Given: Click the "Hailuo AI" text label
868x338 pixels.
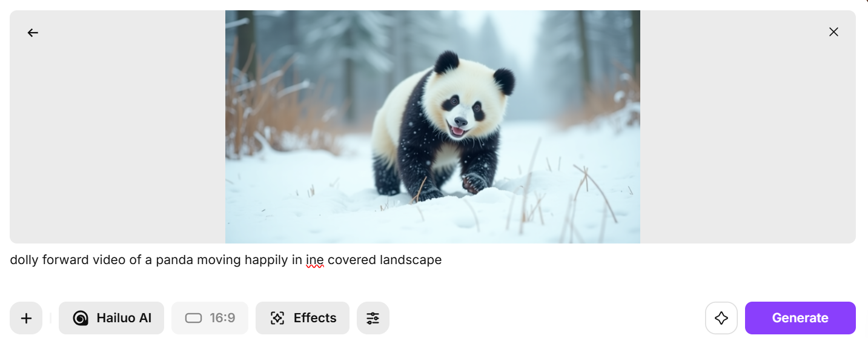Looking at the screenshot, I should [124, 318].
